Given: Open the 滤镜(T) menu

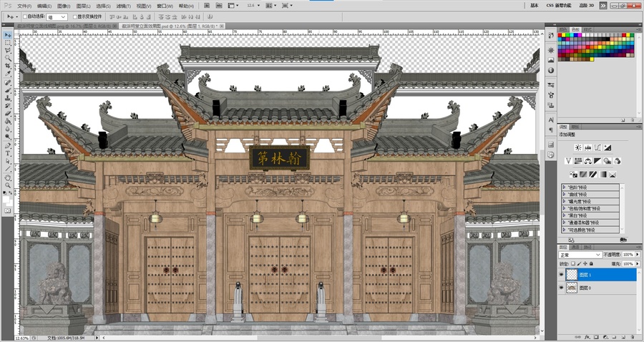Looking at the screenshot, I should (123, 6).
